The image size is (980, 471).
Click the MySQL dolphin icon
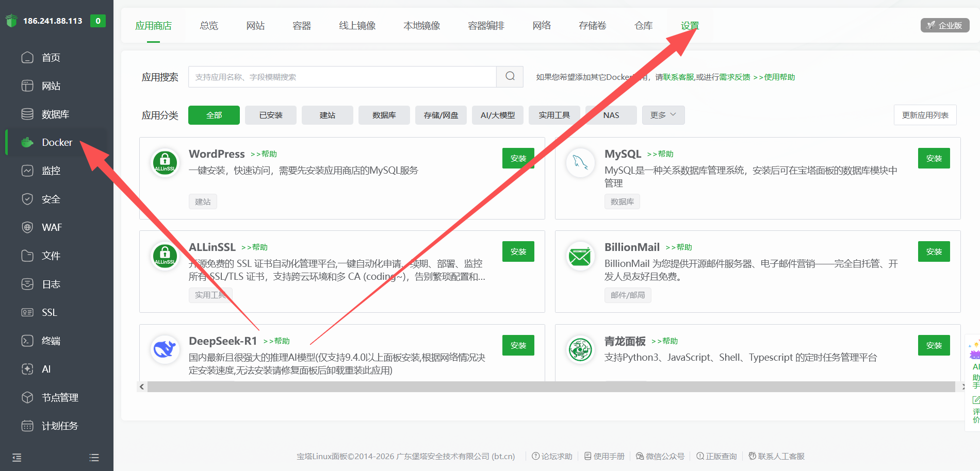(x=580, y=162)
